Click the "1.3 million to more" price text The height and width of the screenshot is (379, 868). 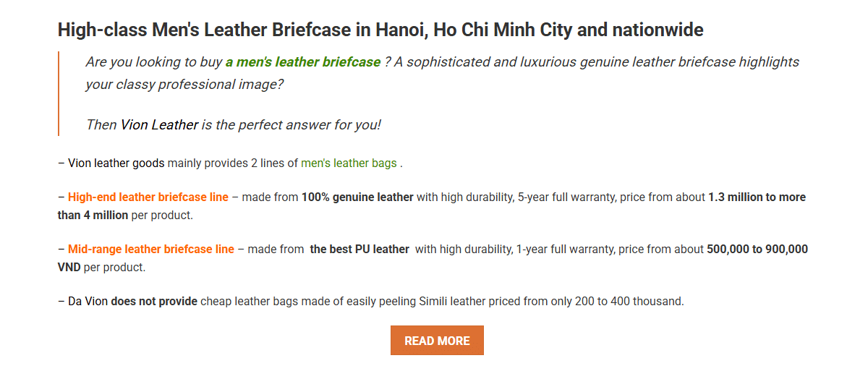coord(757,197)
